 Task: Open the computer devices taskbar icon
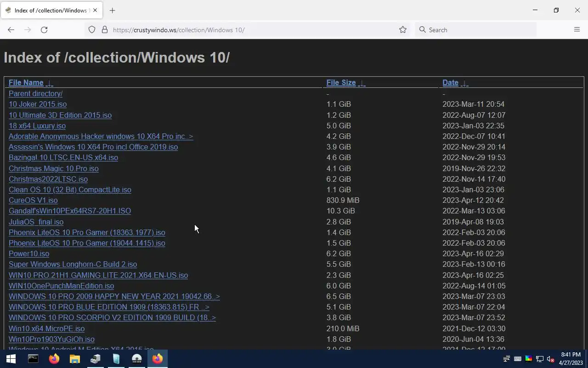pos(96,359)
